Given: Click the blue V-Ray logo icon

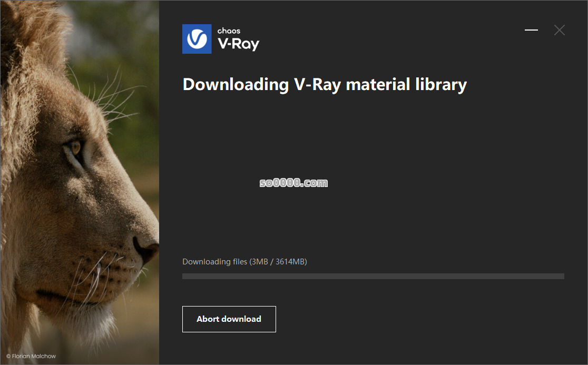Looking at the screenshot, I should 197,39.
